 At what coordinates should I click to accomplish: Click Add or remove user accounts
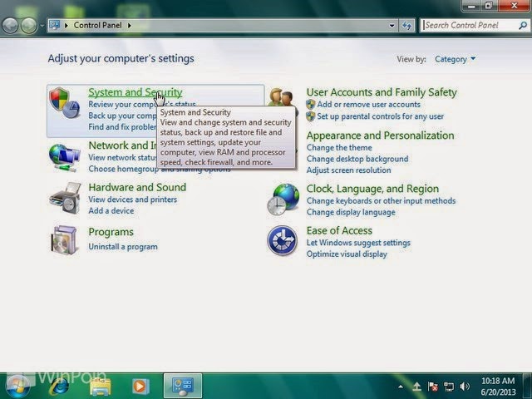point(368,105)
